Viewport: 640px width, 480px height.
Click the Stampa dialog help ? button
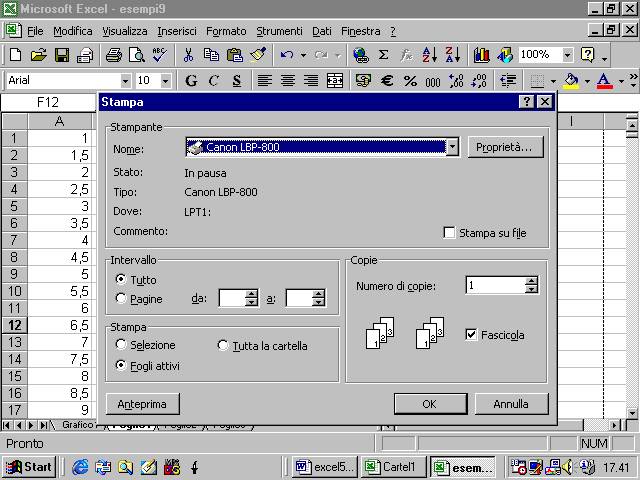click(x=527, y=102)
